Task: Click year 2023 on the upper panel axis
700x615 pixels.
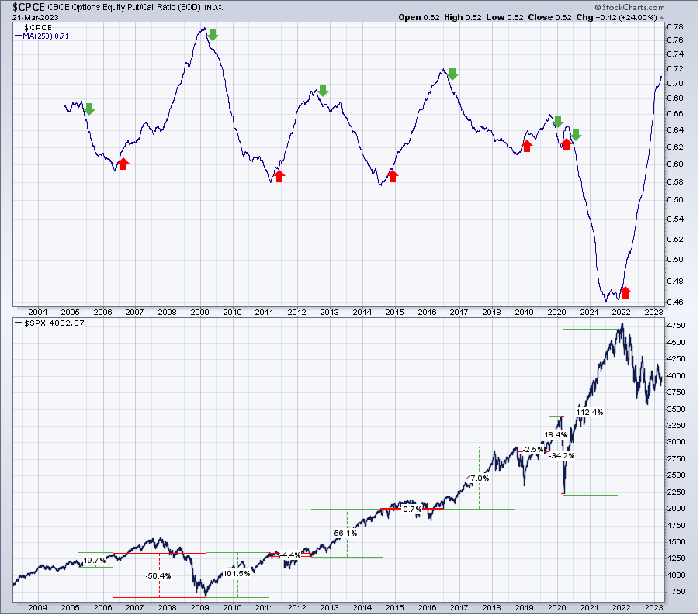Action: coord(653,313)
